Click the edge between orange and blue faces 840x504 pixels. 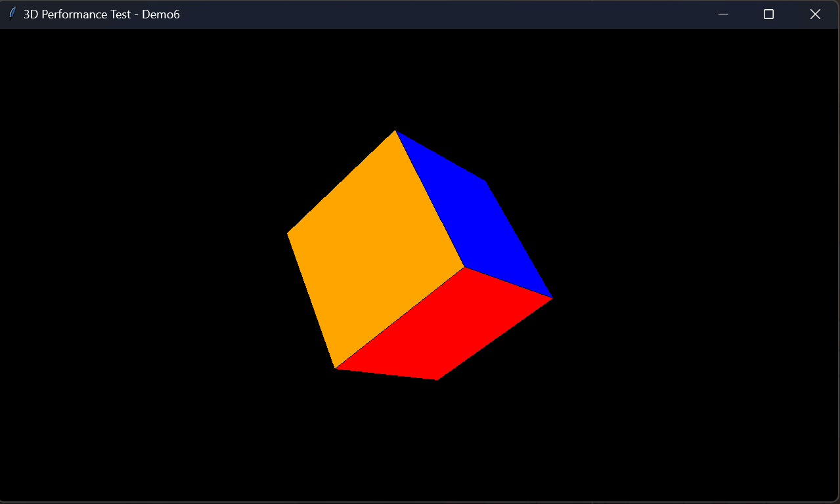click(x=430, y=200)
